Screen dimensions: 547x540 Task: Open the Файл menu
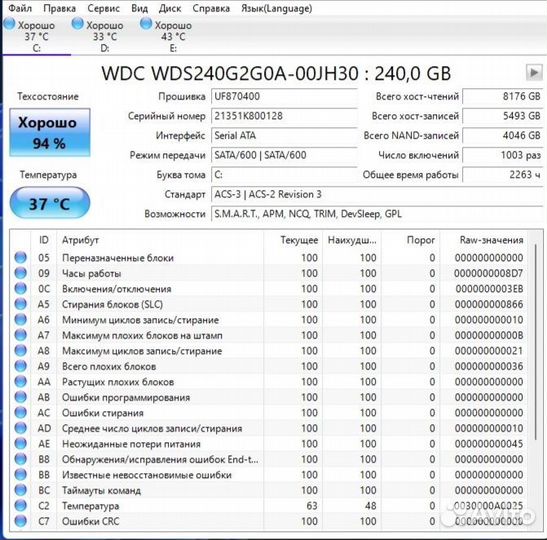tap(20, 8)
